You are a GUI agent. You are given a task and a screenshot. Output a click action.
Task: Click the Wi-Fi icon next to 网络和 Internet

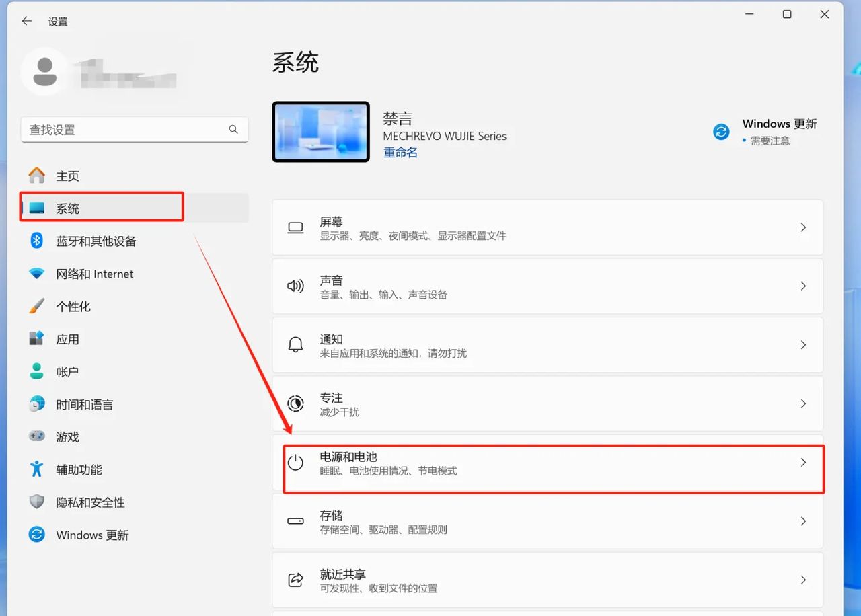[x=37, y=274]
